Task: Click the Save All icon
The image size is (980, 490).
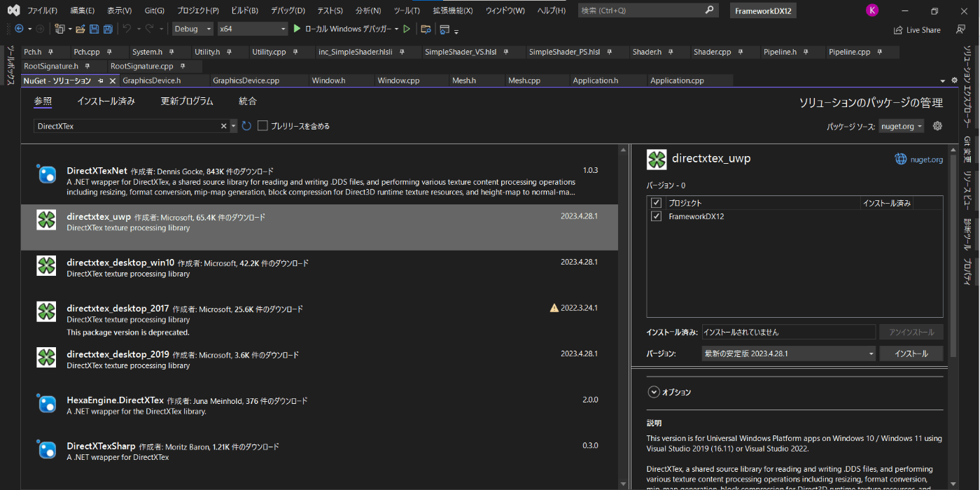Action: [x=108, y=29]
